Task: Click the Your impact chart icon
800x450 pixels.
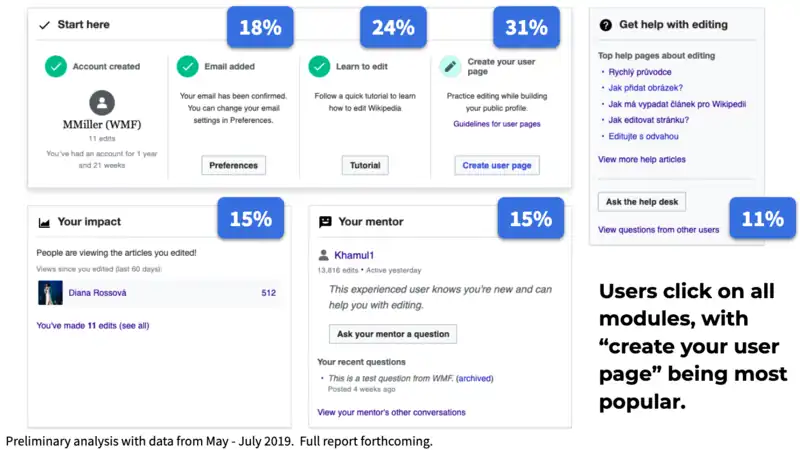Action: pos(44,222)
